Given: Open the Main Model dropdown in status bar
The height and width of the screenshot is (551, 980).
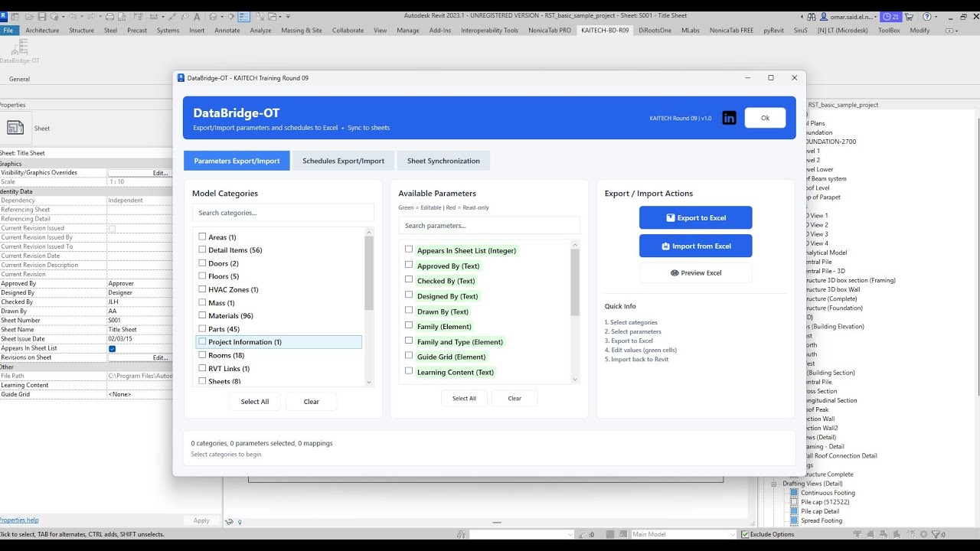Looking at the screenshot, I should 683,534.
